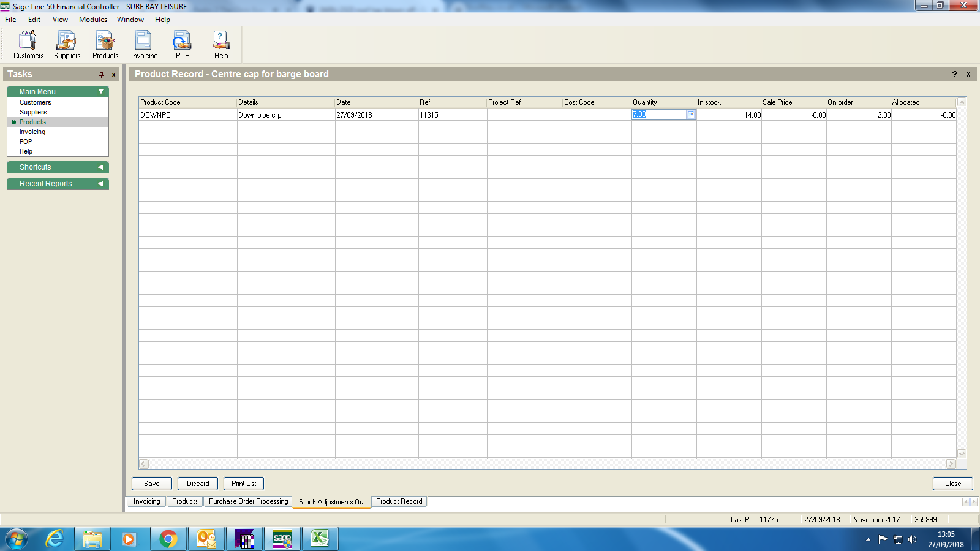Open the Products toolbar icon
Image resolution: width=980 pixels, height=551 pixels.
[105, 45]
